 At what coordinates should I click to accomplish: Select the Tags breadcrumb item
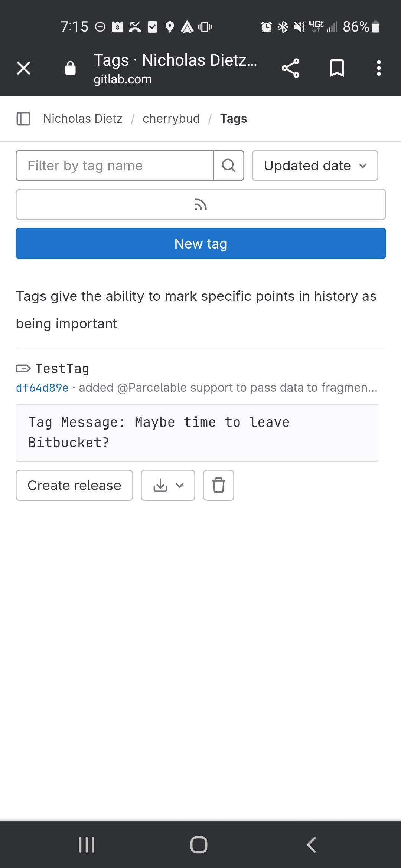pyautogui.click(x=234, y=118)
